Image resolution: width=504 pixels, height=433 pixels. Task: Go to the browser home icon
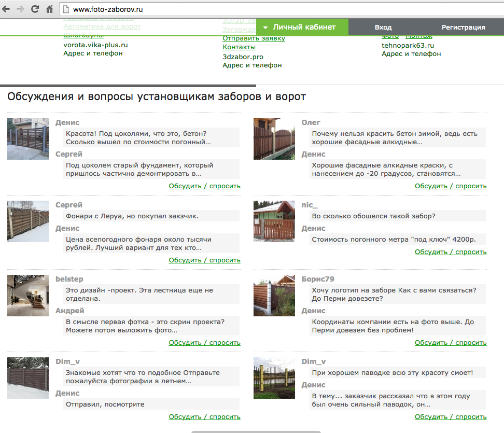click(50, 9)
